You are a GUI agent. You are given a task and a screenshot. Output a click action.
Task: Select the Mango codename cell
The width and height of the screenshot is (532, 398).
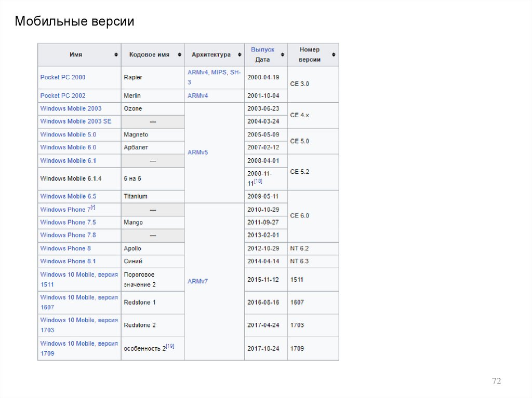point(153,223)
